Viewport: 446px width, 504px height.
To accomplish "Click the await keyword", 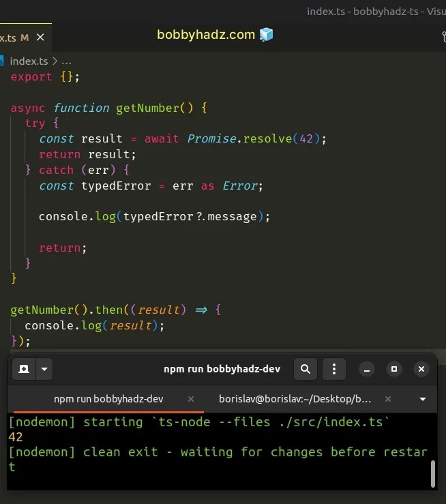I will click(x=162, y=139).
